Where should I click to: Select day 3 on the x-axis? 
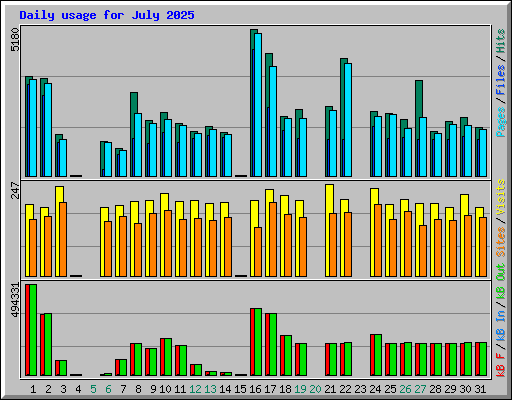tap(63, 389)
